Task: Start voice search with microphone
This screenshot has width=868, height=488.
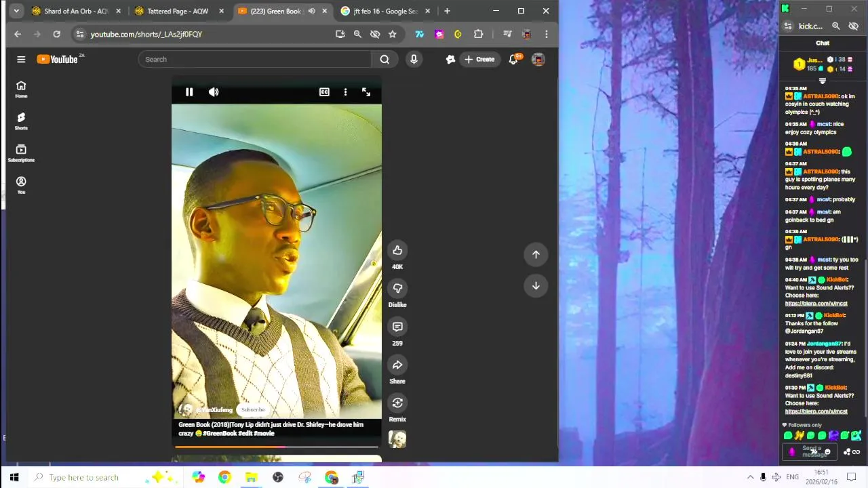Action: click(x=414, y=60)
